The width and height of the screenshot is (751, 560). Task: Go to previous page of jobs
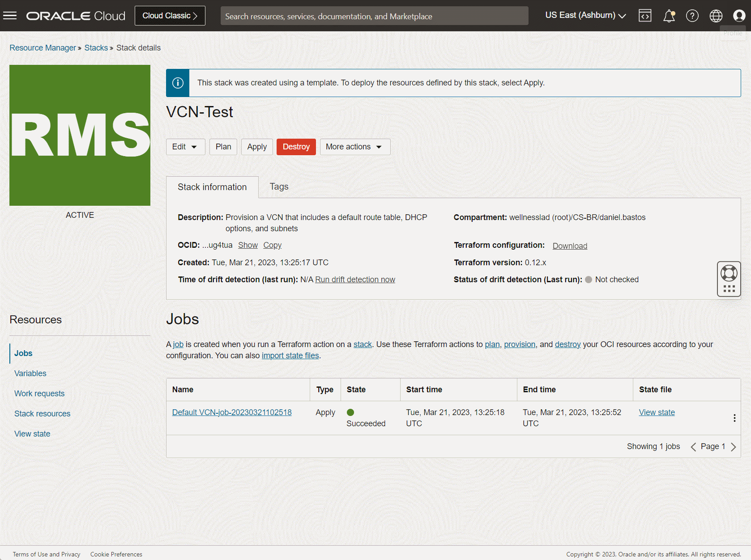coord(693,447)
